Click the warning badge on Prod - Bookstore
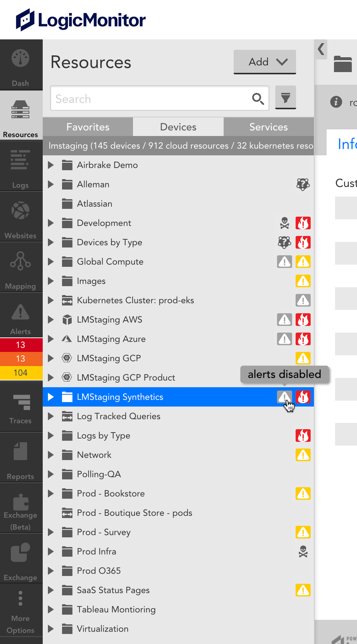The image size is (357, 644). tap(303, 493)
